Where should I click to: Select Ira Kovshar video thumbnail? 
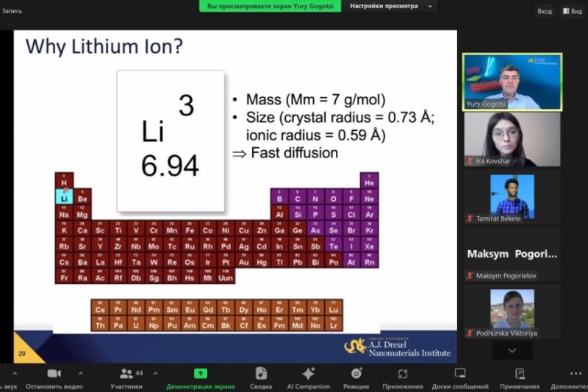(x=512, y=140)
